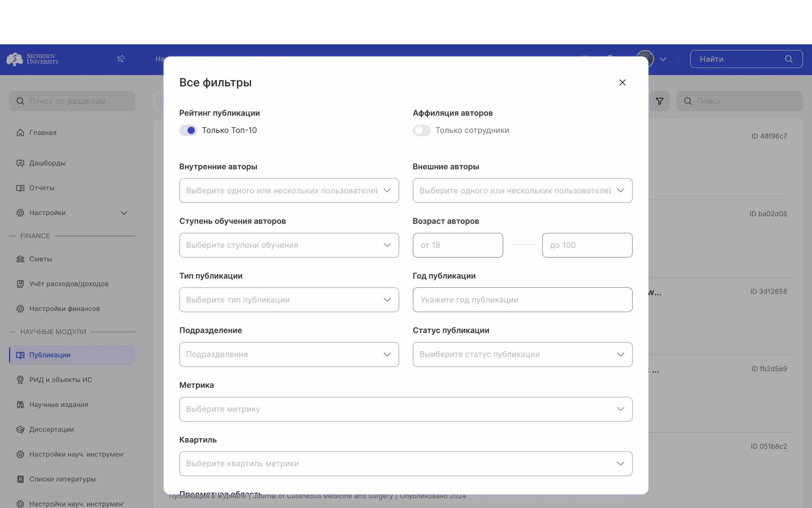The height and width of the screenshot is (508, 812).
Task: Click the Поиск field beside the filter button
Action: 740,101
